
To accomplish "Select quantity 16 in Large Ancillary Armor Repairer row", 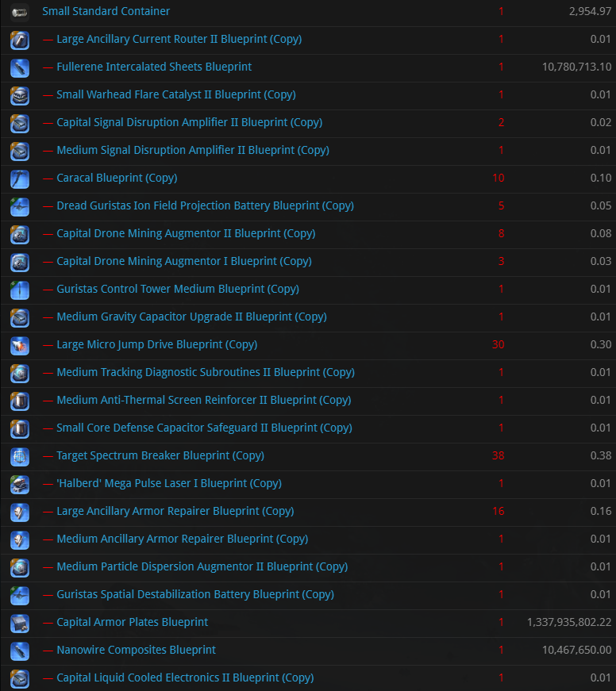I will 499,511.
